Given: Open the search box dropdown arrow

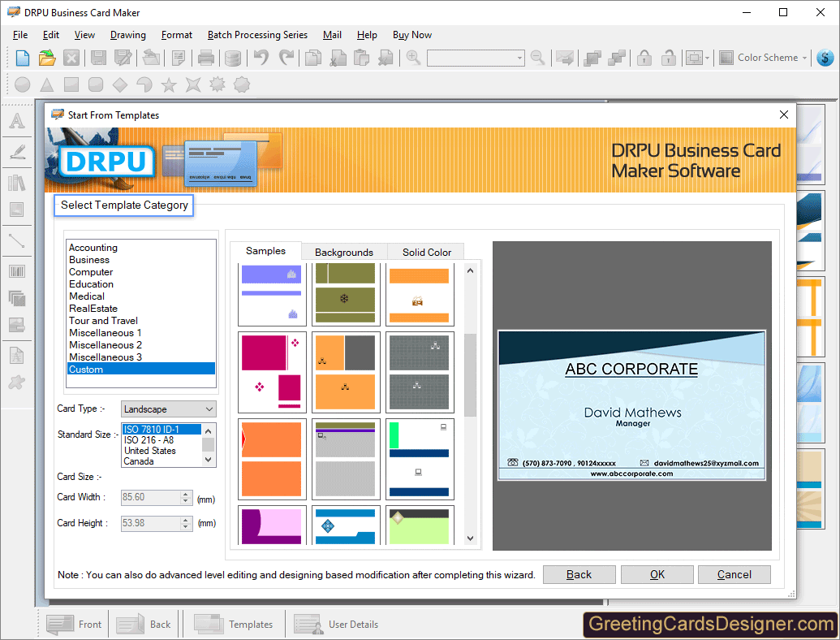Looking at the screenshot, I should (x=520, y=58).
